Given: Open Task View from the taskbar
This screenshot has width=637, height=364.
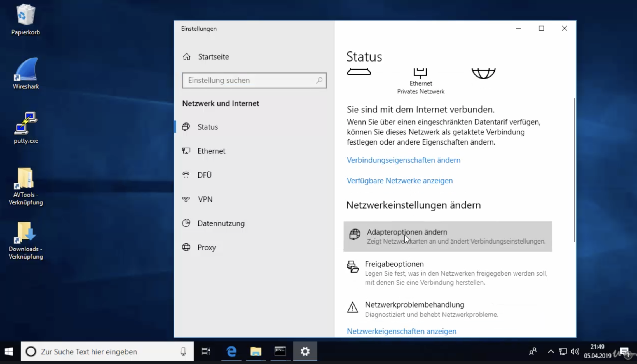Looking at the screenshot, I should point(206,351).
